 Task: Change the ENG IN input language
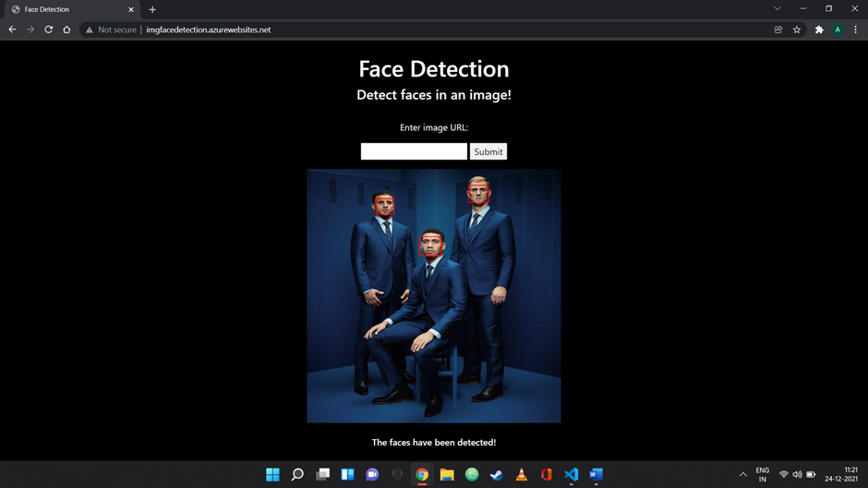(762, 475)
